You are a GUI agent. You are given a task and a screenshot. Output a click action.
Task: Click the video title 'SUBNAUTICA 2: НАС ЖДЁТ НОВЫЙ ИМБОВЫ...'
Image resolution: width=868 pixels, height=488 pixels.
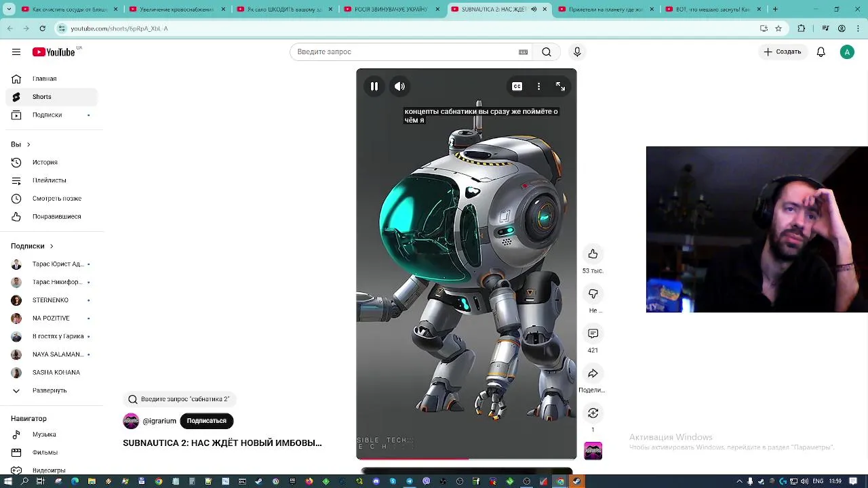pos(222,443)
